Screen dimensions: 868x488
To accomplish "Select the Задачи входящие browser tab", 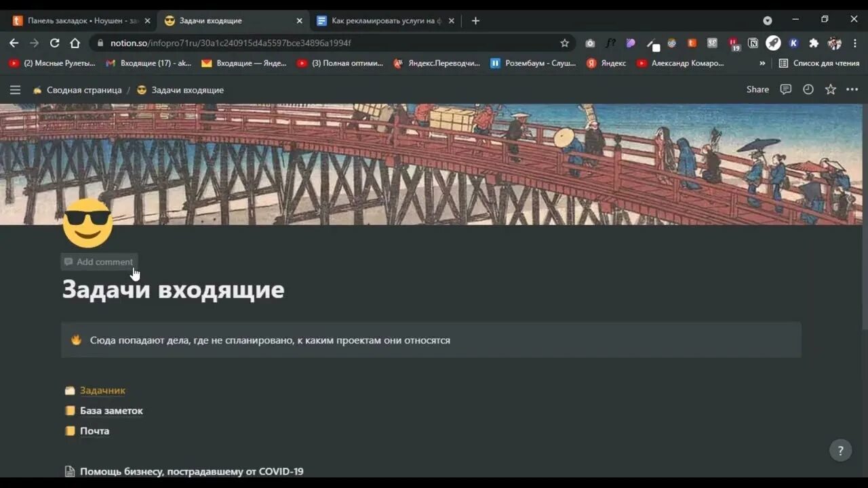I will tap(233, 20).
